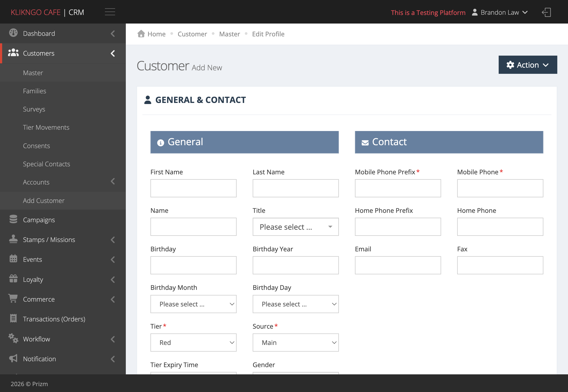Click the Home house icon in breadcrumb
The image size is (568, 392).
coord(141,34)
